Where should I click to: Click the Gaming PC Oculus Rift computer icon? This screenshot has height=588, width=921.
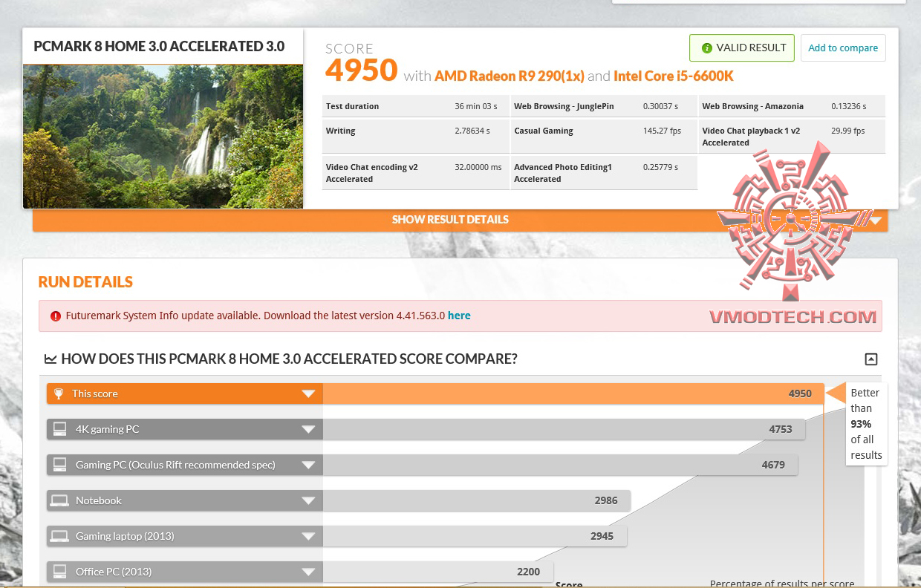click(59, 465)
